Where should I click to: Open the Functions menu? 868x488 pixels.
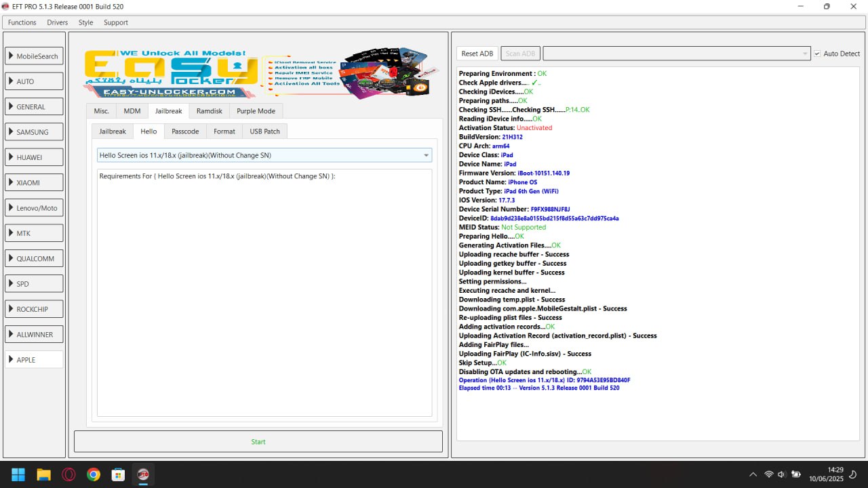coord(22,22)
